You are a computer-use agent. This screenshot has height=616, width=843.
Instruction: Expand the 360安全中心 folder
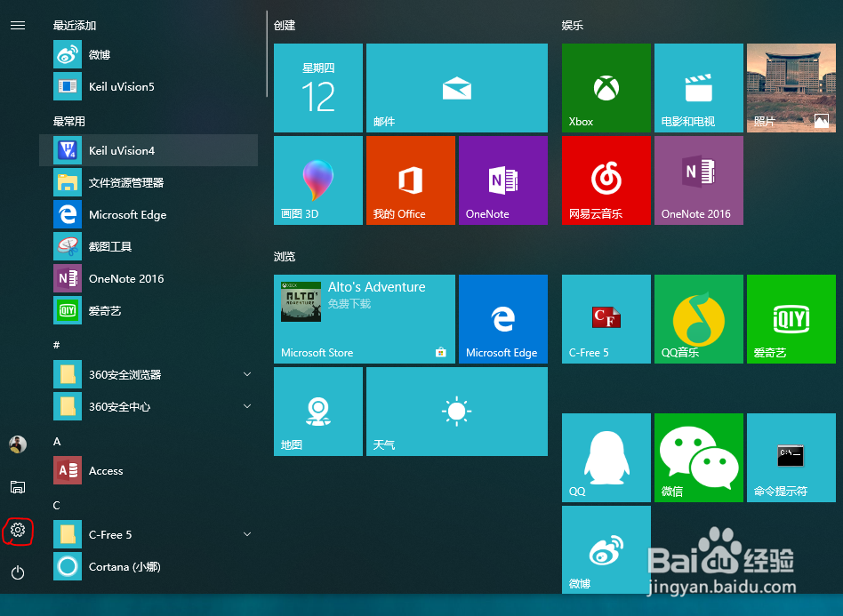[247, 406]
